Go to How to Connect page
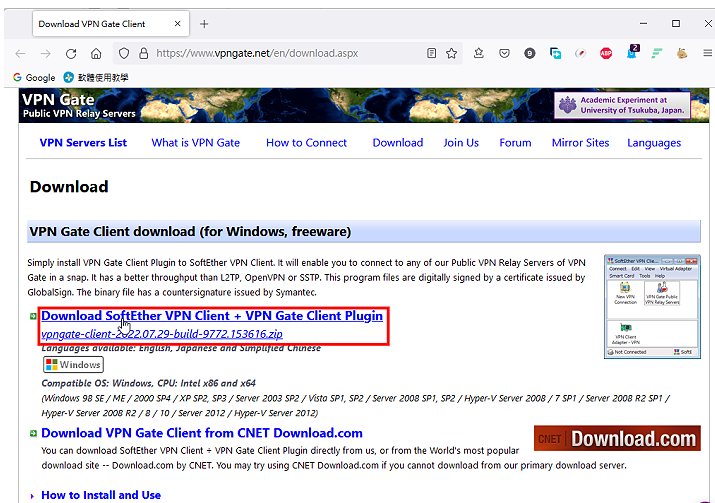Screen dimensions: 715x503 306,143
